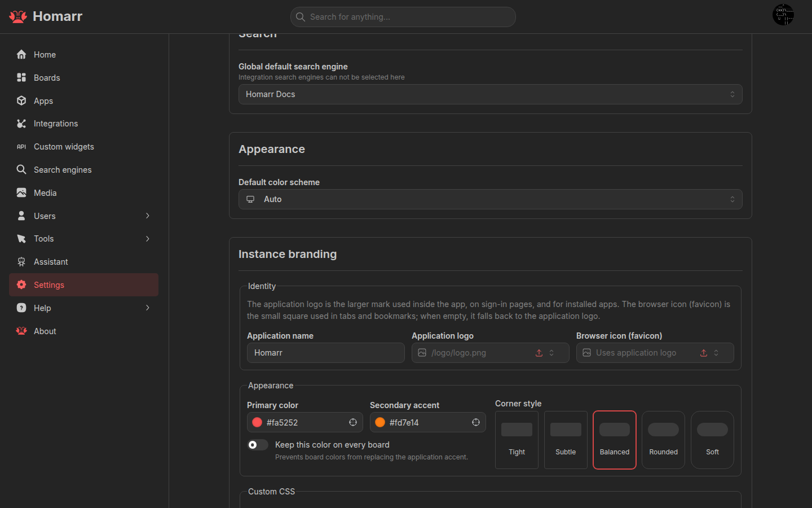812x508 pixels.
Task: Open the About page
Action: pos(83,331)
